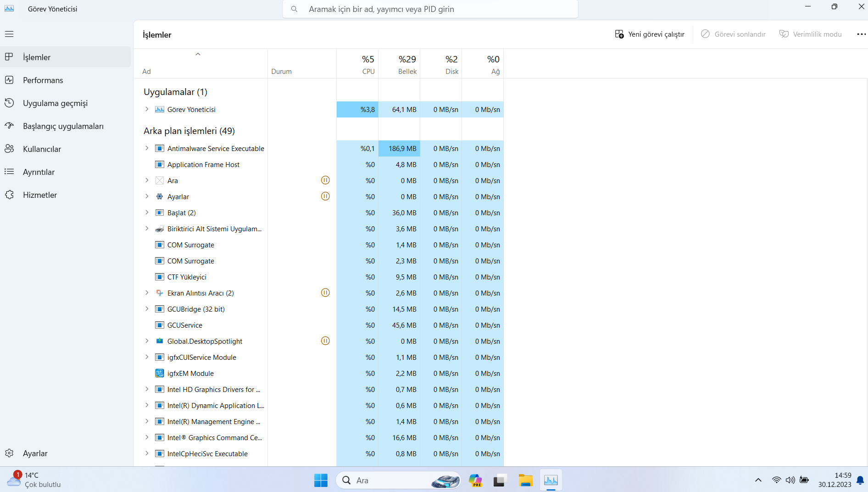
Task: Expand the Görev Yöneticisi process group
Action: [x=147, y=109]
